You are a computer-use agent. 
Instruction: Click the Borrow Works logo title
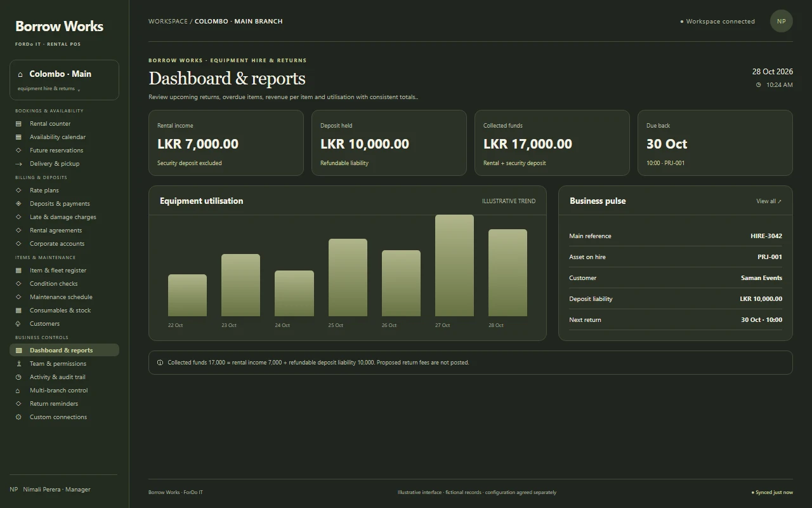tap(59, 26)
